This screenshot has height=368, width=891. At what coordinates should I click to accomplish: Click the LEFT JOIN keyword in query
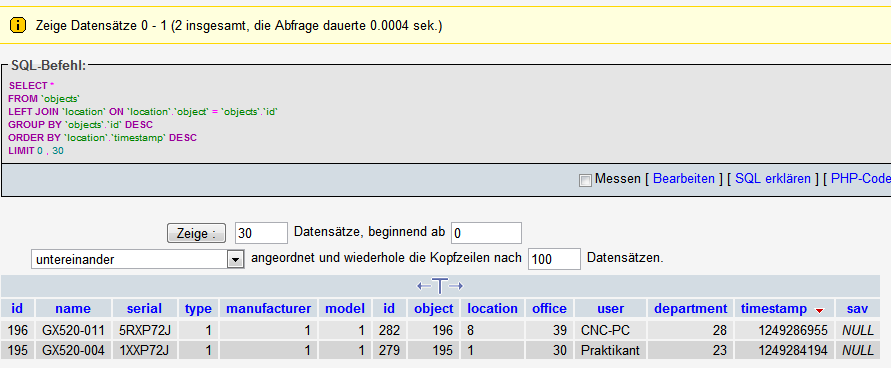click(33, 112)
